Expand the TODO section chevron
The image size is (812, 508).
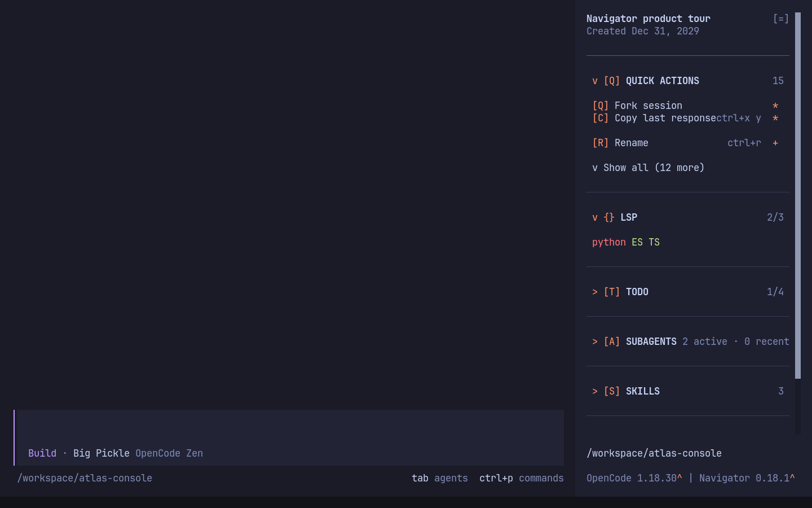coord(595,292)
